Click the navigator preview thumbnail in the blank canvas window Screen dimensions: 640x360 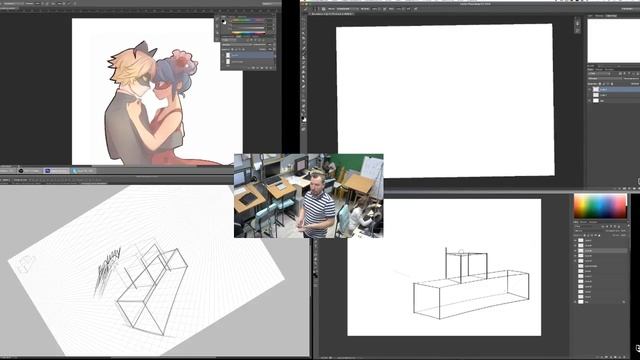[613, 41]
